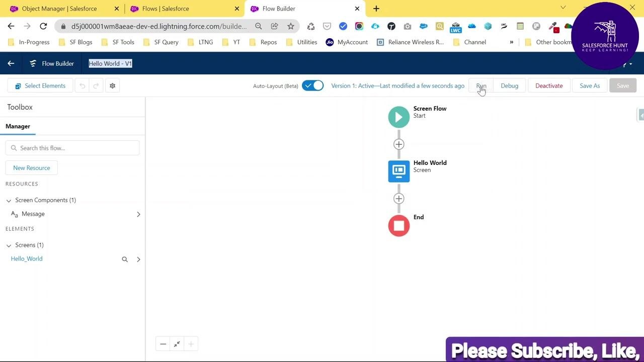Click the Hello World - V1 flow title
This screenshot has width=644, height=362.
110,63
